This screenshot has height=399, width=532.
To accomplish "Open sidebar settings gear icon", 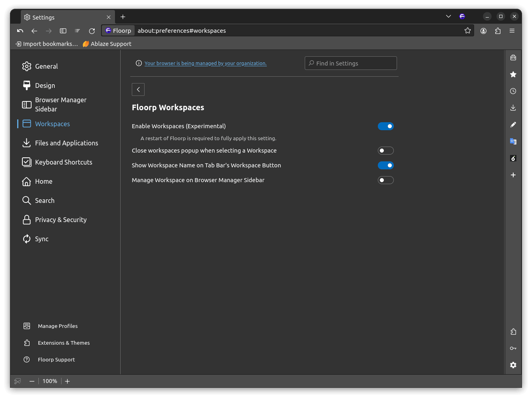I will tap(513, 365).
